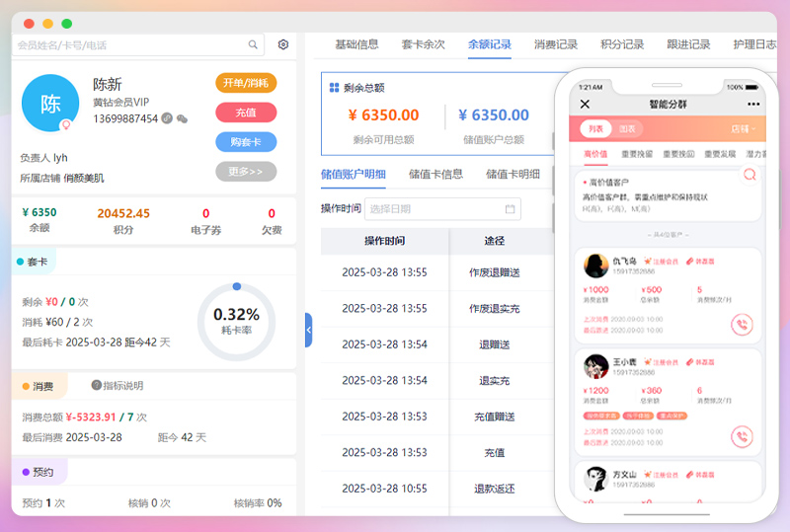The height and width of the screenshot is (532, 790).
Task: Select 重要挽留 group tab in phone
Action: tap(637, 154)
